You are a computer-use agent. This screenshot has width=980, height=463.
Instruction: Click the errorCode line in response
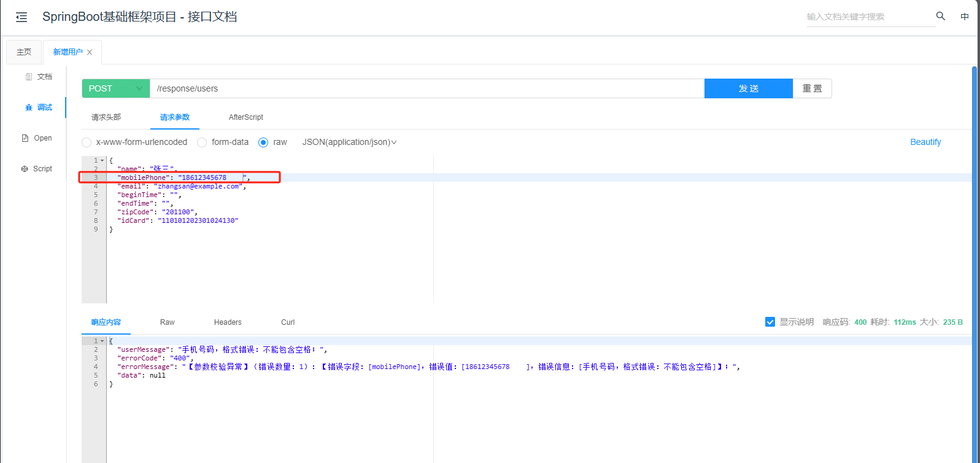(155, 358)
